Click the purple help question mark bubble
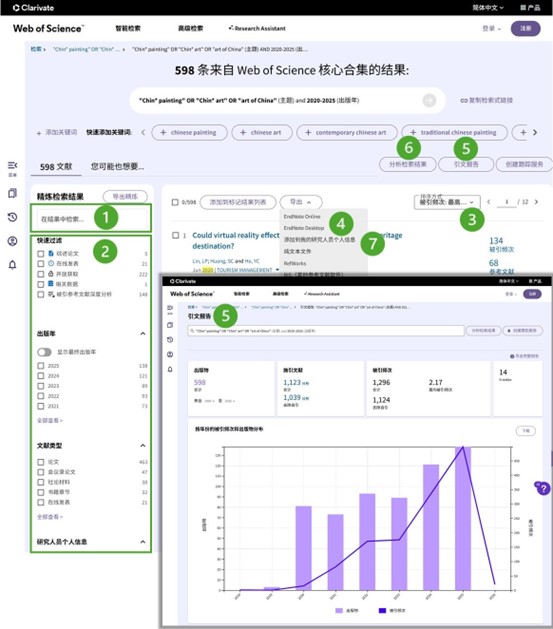 [543, 489]
